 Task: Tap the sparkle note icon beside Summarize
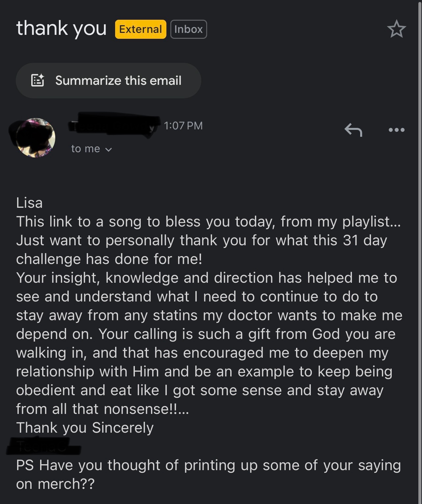[x=37, y=80]
